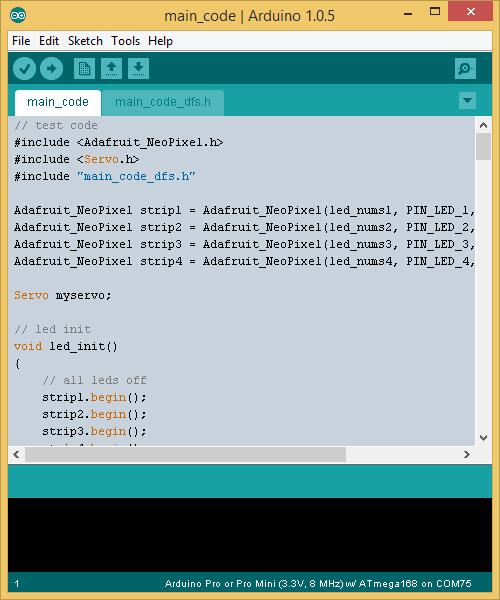The height and width of the screenshot is (600, 500).
Task: Switch to the main_code_dfs.h tab
Action: coord(163,102)
